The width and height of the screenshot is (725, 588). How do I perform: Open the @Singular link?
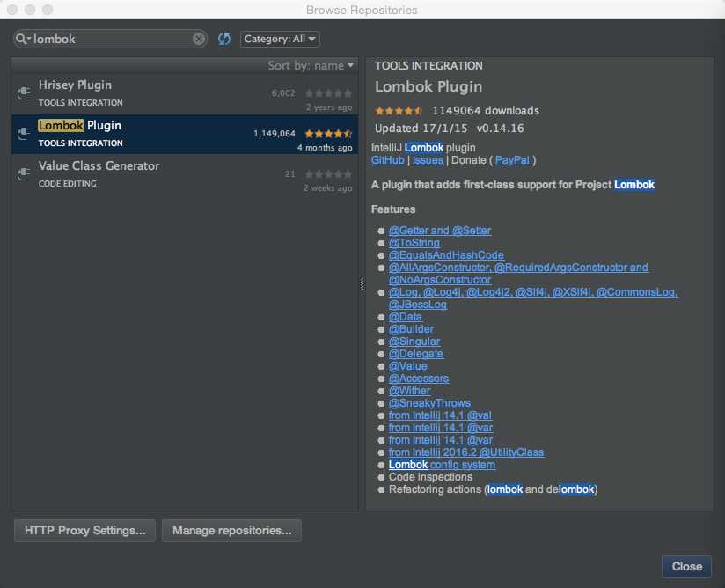point(414,342)
